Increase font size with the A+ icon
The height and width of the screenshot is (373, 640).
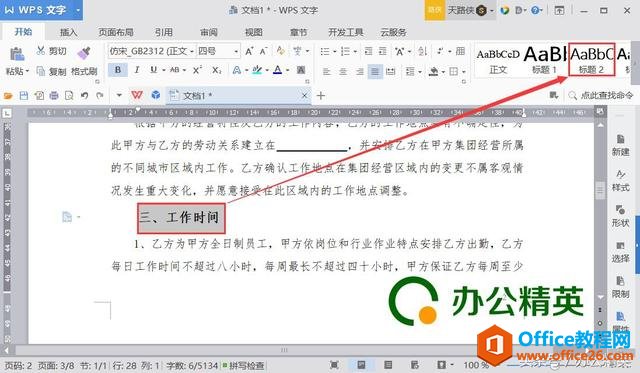[249, 51]
